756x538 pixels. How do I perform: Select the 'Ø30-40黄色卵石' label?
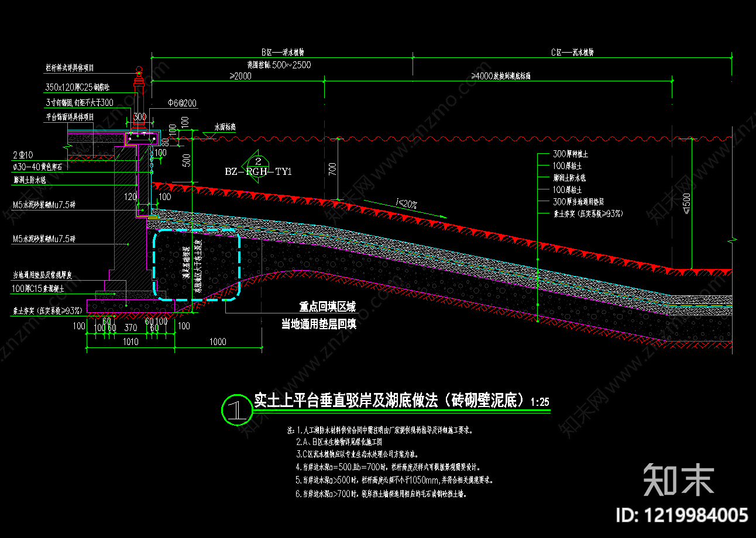coord(37,167)
